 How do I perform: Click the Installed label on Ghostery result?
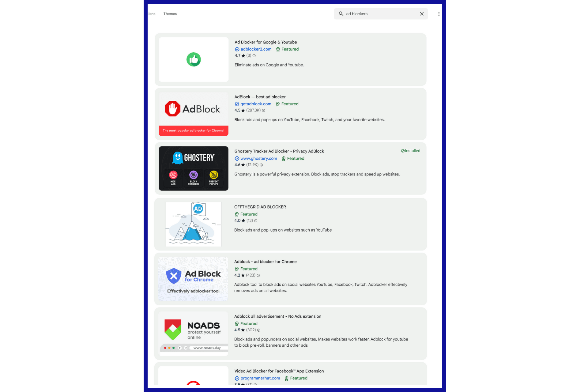(x=410, y=151)
